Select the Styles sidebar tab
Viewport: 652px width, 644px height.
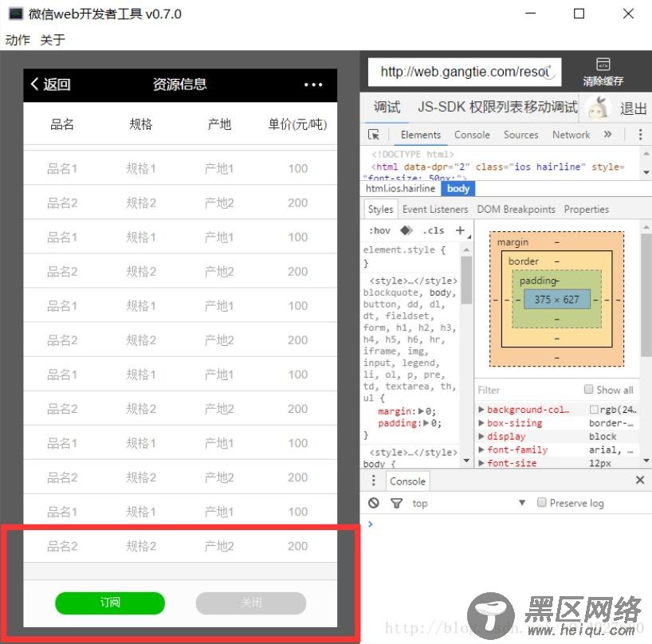click(x=380, y=209)
